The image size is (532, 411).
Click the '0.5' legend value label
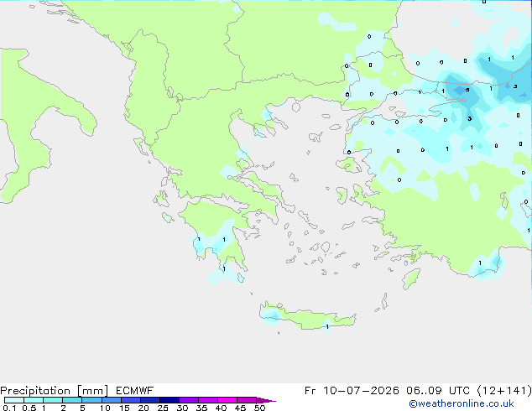coord(29,408)
